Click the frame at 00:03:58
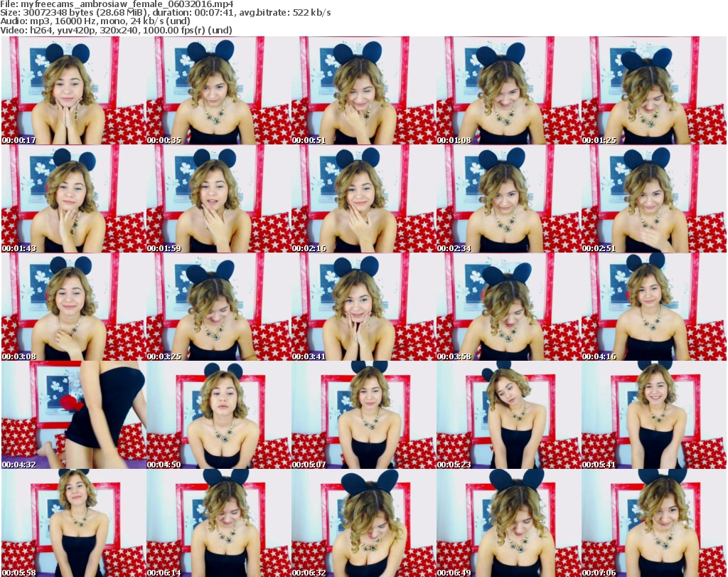 click(x=508, y=307)
